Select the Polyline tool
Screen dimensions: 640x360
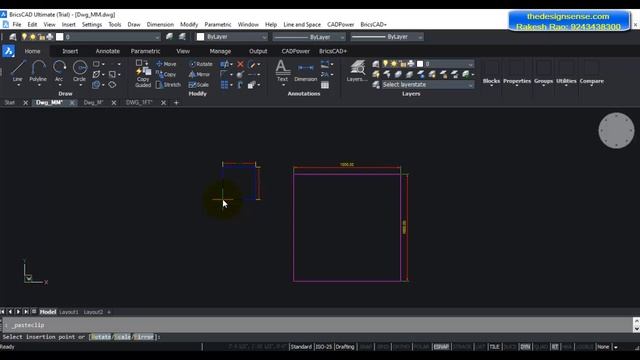tap(38, 71)
